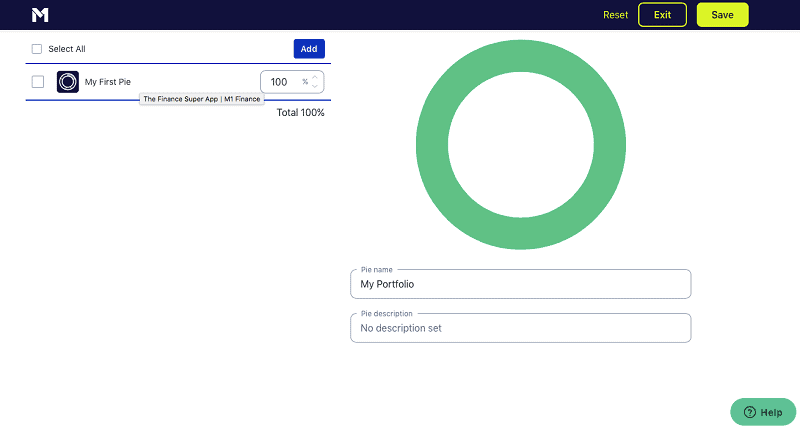Focus the Pie description field
Viewport: 800px width, 428px height.
(x=520, y=328)
